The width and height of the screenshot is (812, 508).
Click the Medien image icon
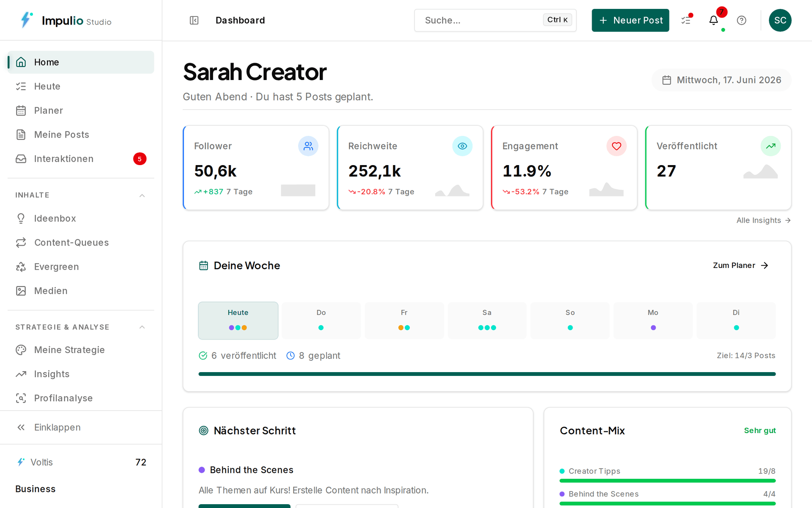(21, 291)
